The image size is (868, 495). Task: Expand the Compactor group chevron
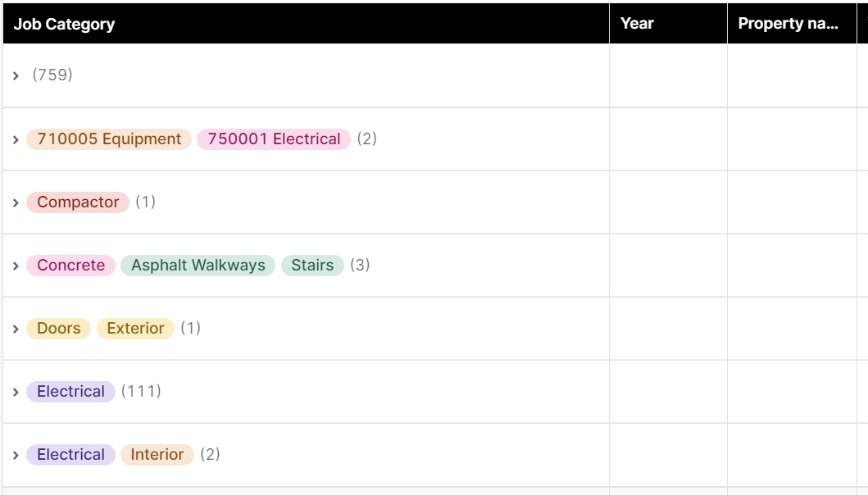click(16, 202)
